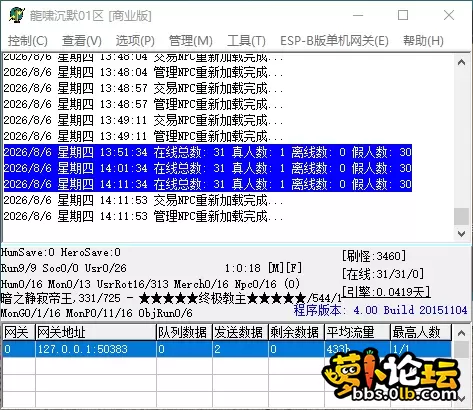Click gateway list scrollbar up arrow

point(461,333)
